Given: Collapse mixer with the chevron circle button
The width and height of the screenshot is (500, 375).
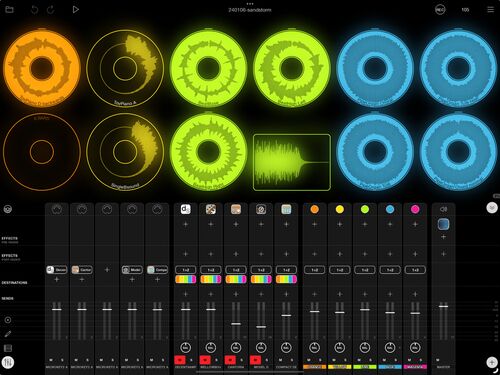Looking at the screenshot, I should coord(492,208).
